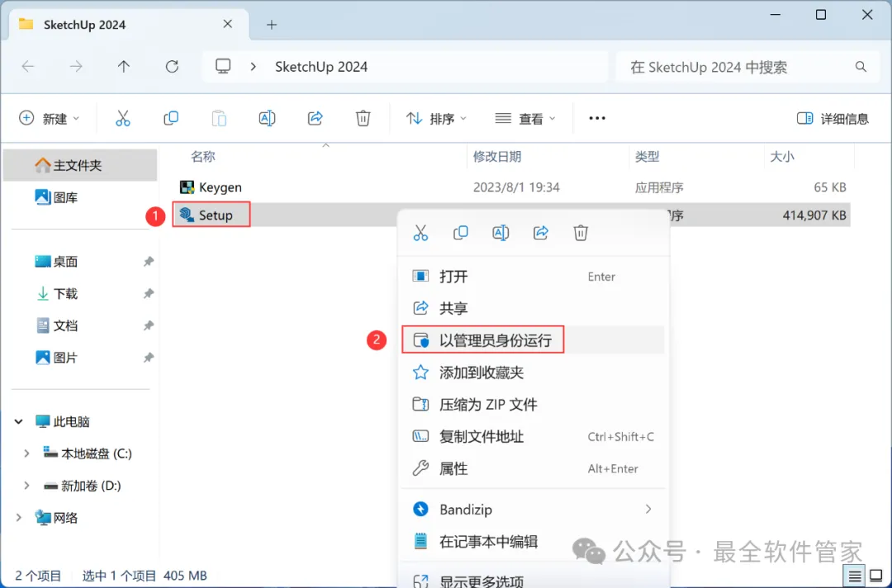Sort by the 名称 column header

coord(203,156)
